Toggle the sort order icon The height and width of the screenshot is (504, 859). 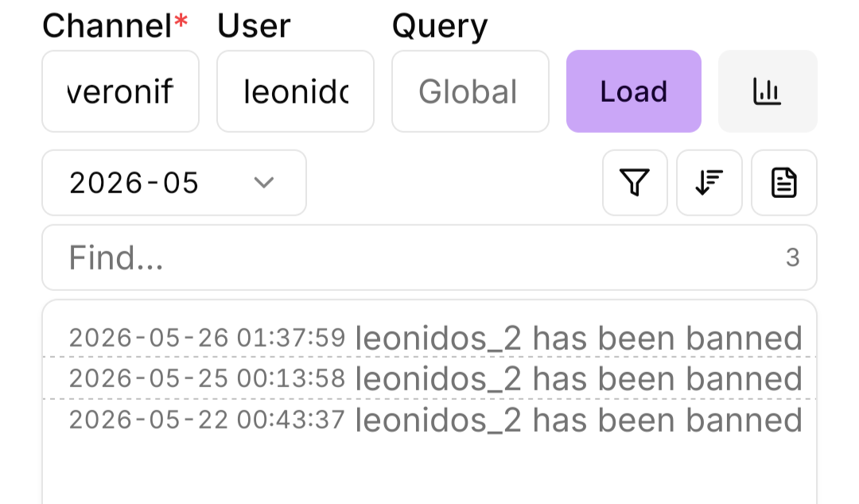point(709,182)
